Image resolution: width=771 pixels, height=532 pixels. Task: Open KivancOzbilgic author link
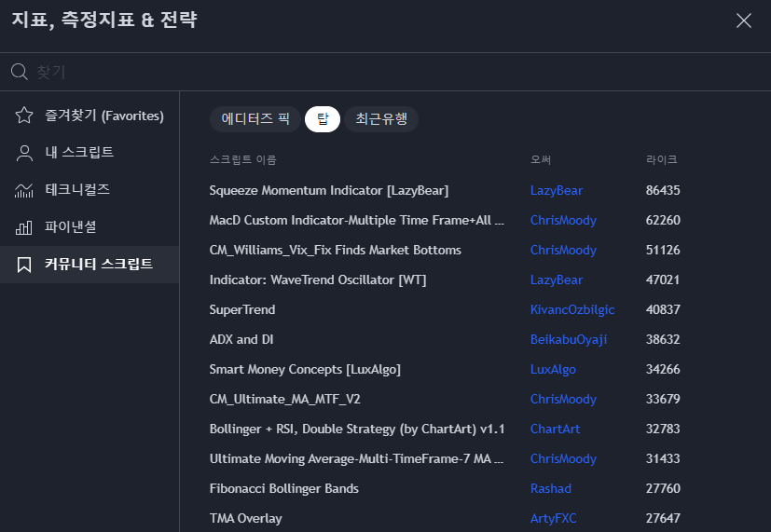[x=572, y=310]
